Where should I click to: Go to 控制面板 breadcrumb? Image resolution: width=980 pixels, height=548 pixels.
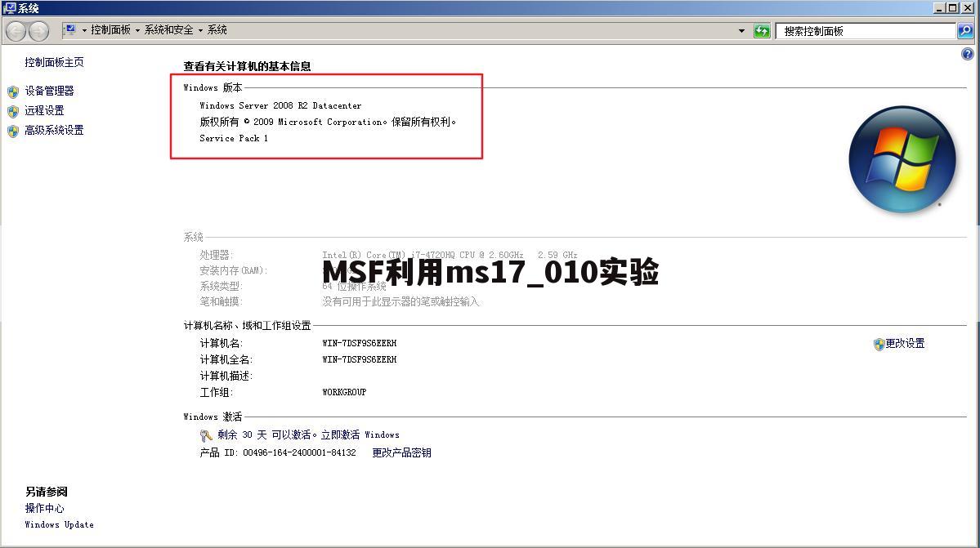(110, 30)
